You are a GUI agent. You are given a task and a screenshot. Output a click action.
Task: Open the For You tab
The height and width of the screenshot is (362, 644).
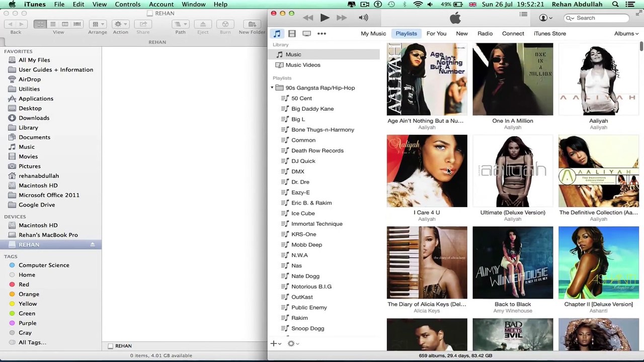pos(436,34)
